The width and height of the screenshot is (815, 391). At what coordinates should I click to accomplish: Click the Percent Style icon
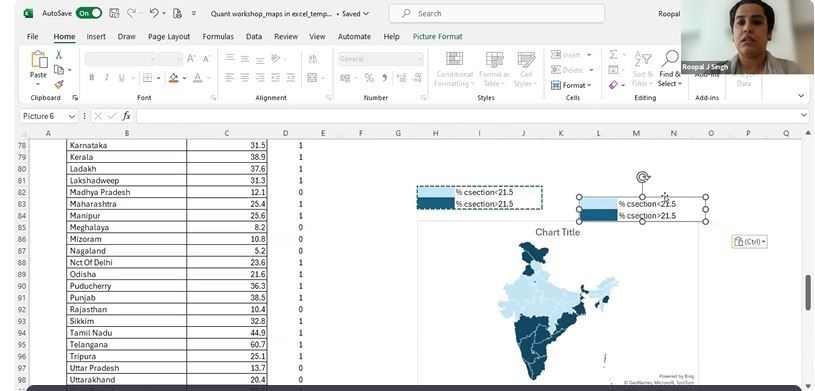(x=369, y=78)
